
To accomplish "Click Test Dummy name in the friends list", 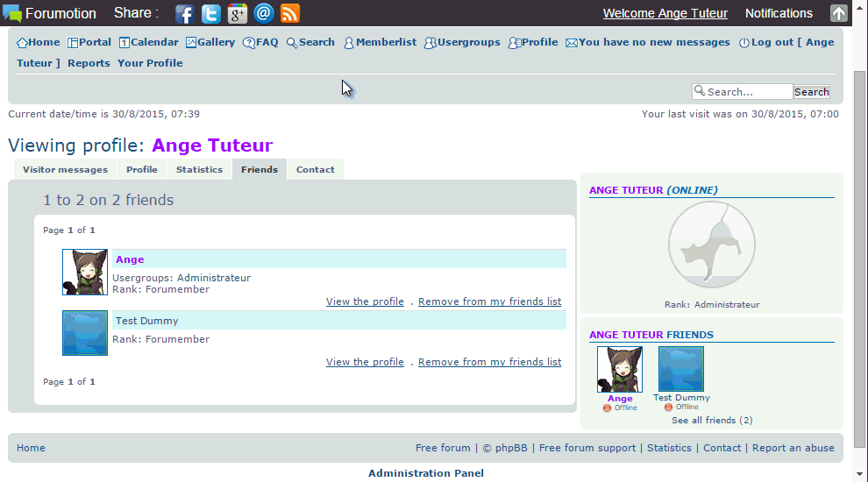I will tap(146, 321).
